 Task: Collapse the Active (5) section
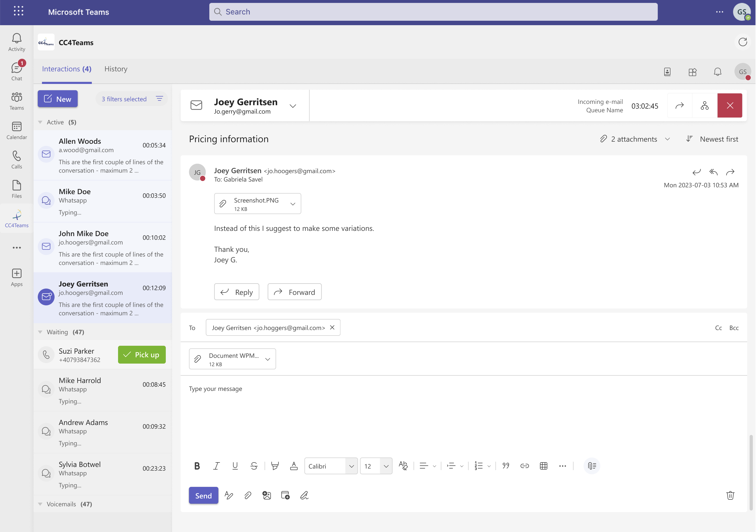40,122
